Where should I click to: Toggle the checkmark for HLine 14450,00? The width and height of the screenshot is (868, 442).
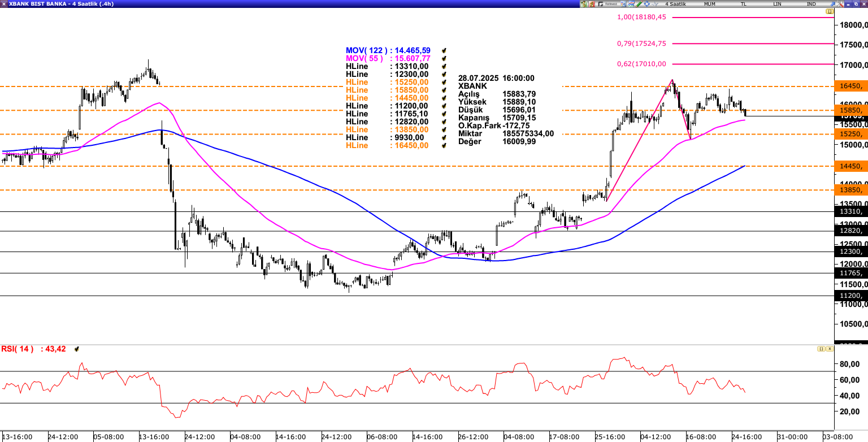coord(444,98)
